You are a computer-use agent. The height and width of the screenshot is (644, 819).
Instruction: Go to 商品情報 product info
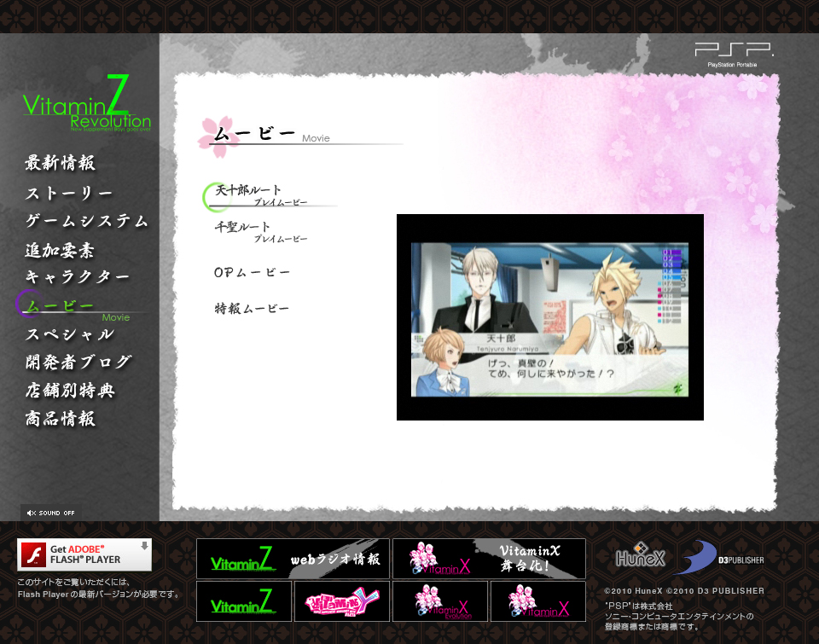(60, 419)
